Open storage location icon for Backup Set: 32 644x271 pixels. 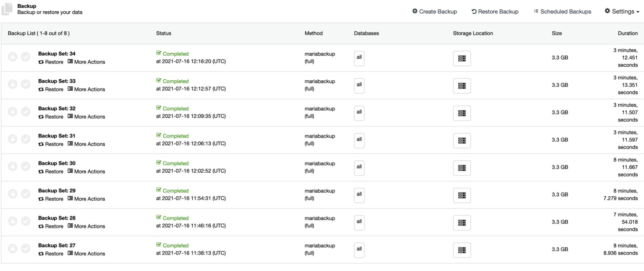point(462,113)
